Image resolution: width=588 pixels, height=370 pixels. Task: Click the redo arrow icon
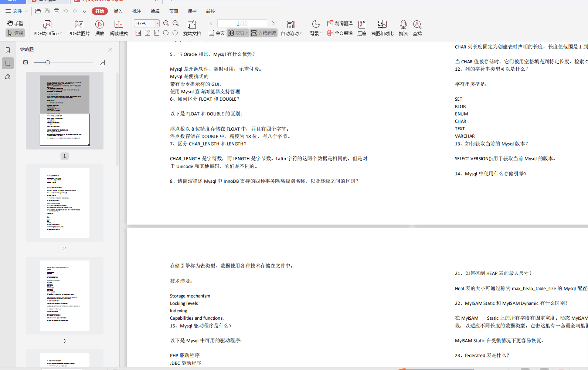[x=75, y=11]
